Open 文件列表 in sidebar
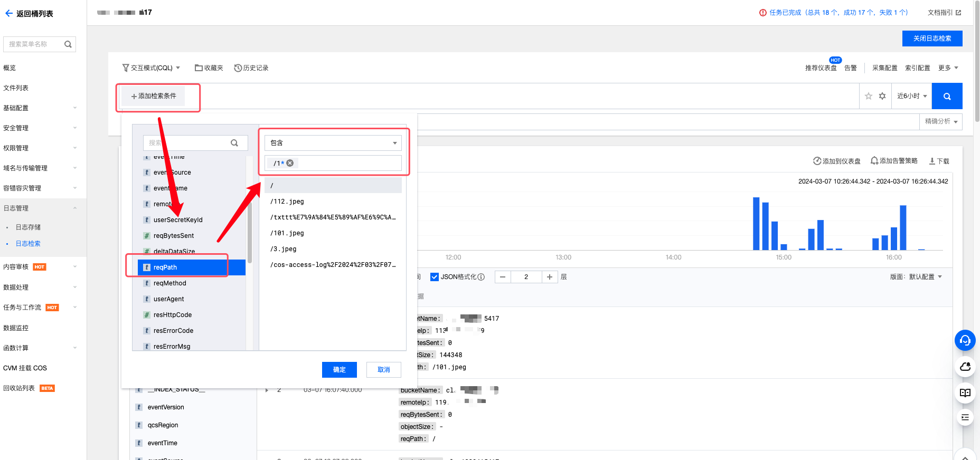 [x=16, y=88]
